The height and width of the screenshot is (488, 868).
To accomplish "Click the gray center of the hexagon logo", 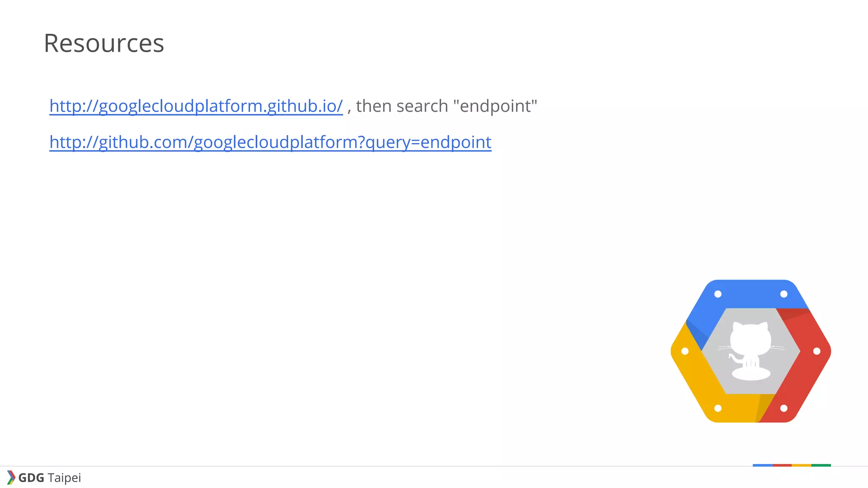I will tap(751, 351).
